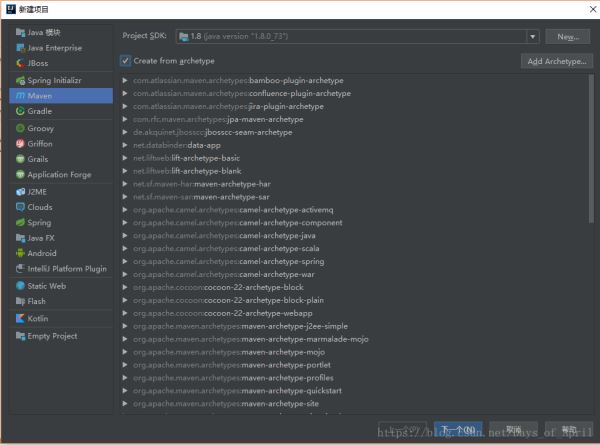The image size is (600, 445).
Task: Select camel-archetype-java row
Action: (354, 236)
